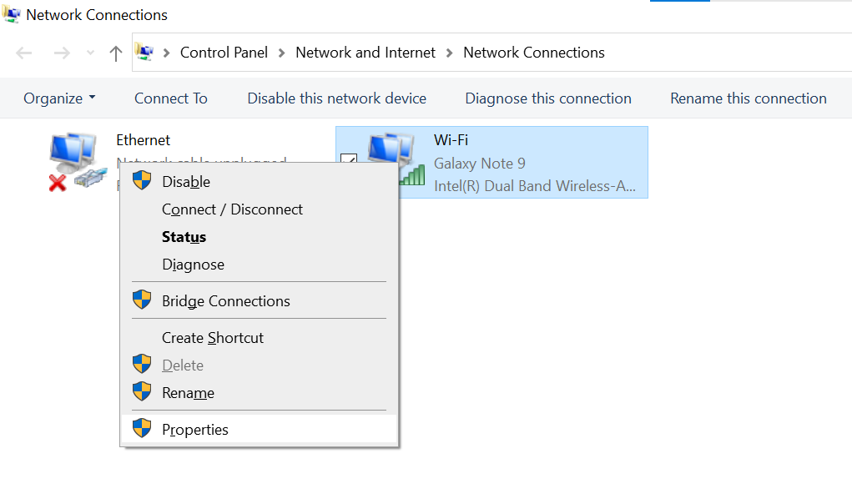Select Rename in the context menu

pos(188,393)
